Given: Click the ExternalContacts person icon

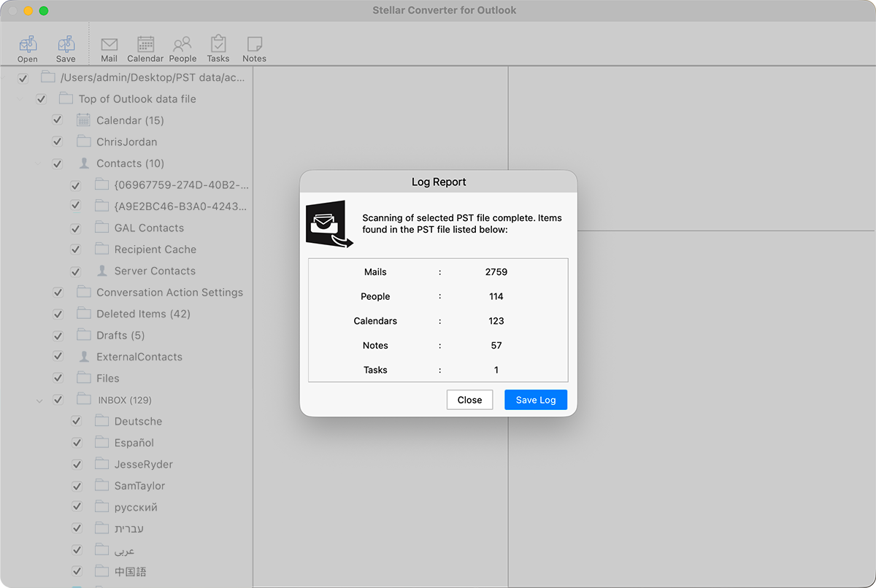Looking at the screenshot, I should (83, 357).
